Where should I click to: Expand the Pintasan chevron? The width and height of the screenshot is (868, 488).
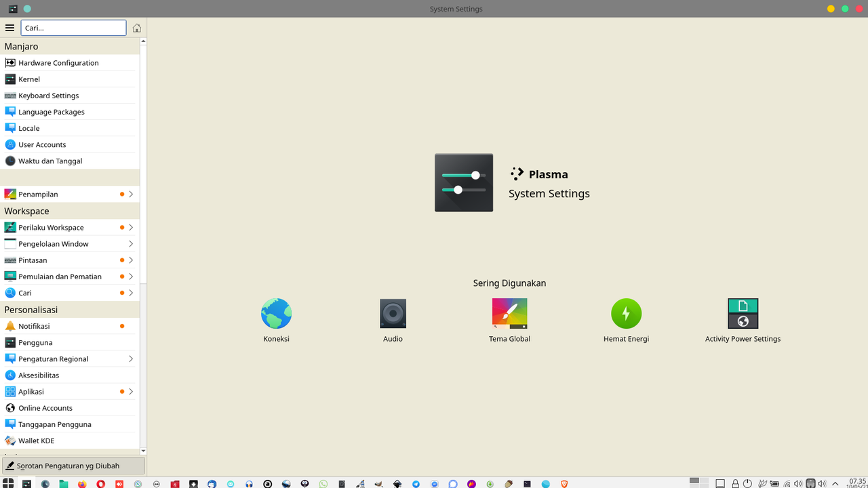(x=131, y=260)
